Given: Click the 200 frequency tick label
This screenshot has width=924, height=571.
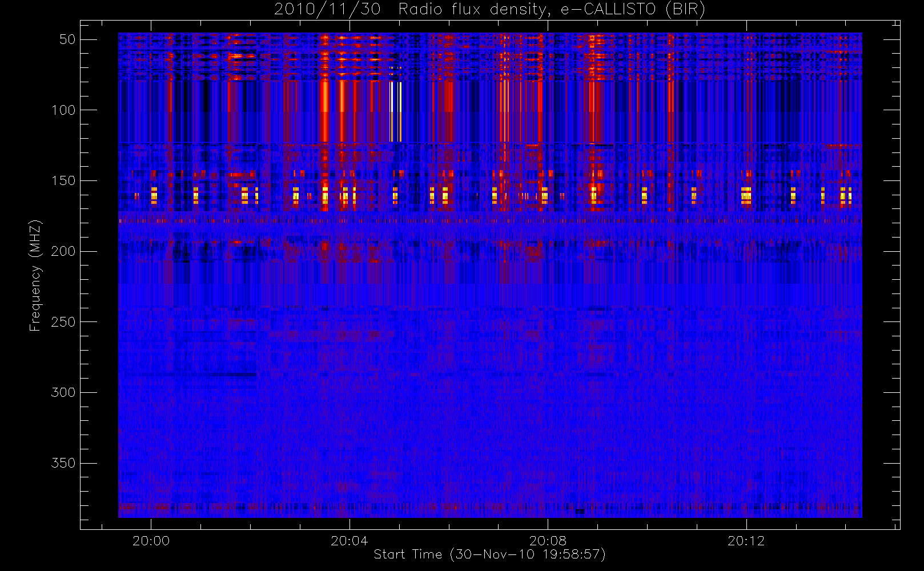Looking at the screenshot, I should [63, 251].
